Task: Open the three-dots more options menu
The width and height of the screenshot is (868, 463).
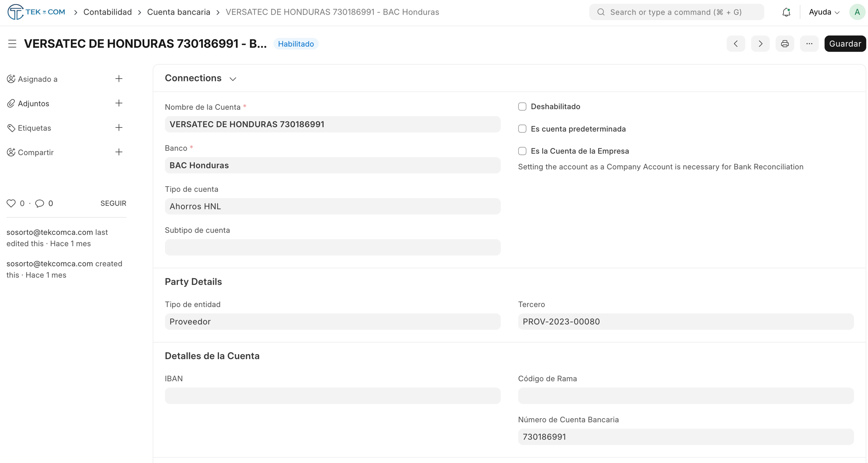Action: tap(809, 44)
